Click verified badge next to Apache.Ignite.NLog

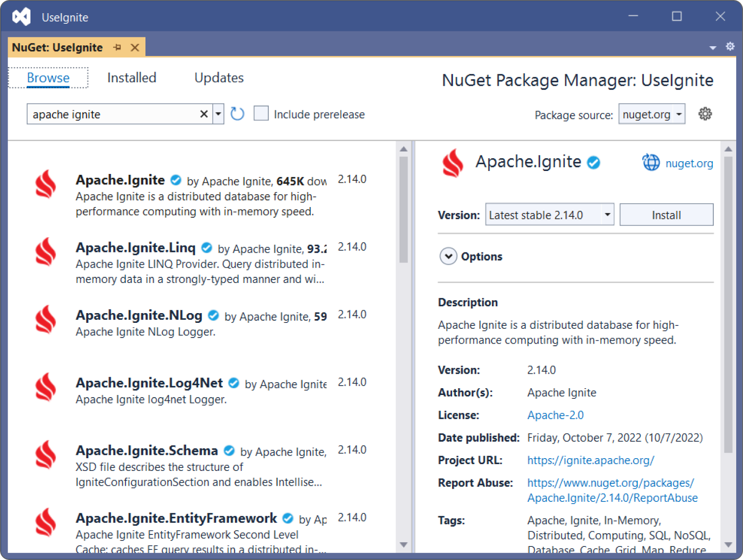coord(213,315)
